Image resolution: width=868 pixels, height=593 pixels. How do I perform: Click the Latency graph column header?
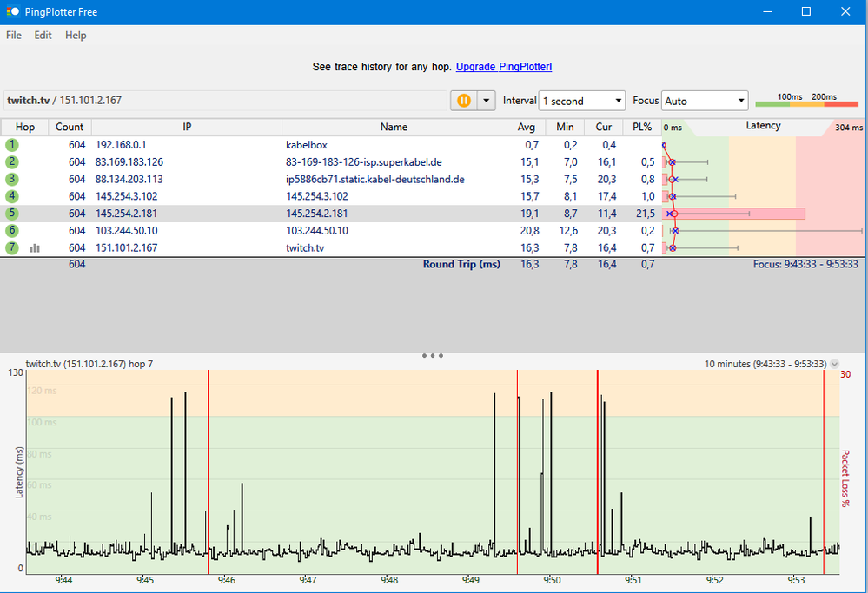pyautogui.click(x=763, y=127)
